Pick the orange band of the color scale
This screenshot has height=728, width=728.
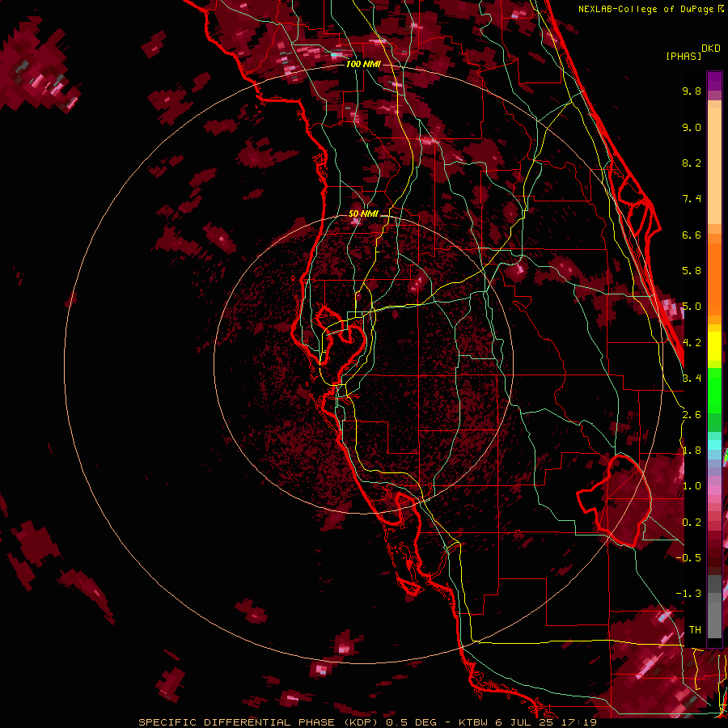click(714, 277)
